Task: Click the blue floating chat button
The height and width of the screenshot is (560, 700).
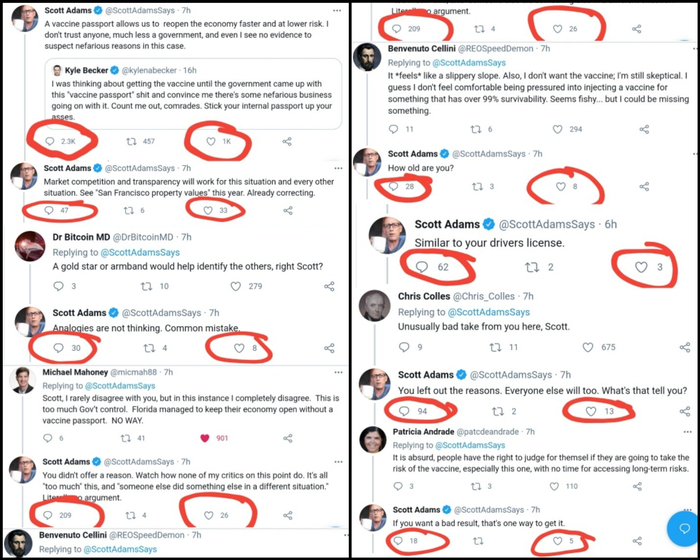Action: (x=684, y=526)
